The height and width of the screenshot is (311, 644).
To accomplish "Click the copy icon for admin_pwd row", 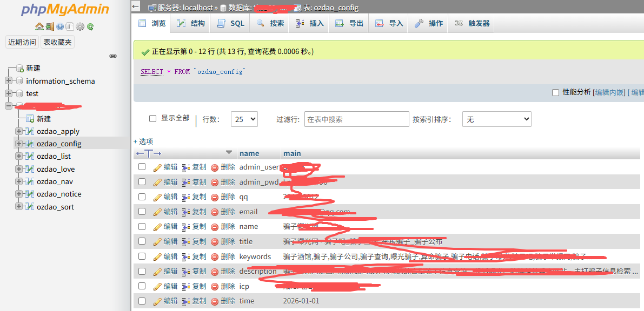I will tap(186, 182).
